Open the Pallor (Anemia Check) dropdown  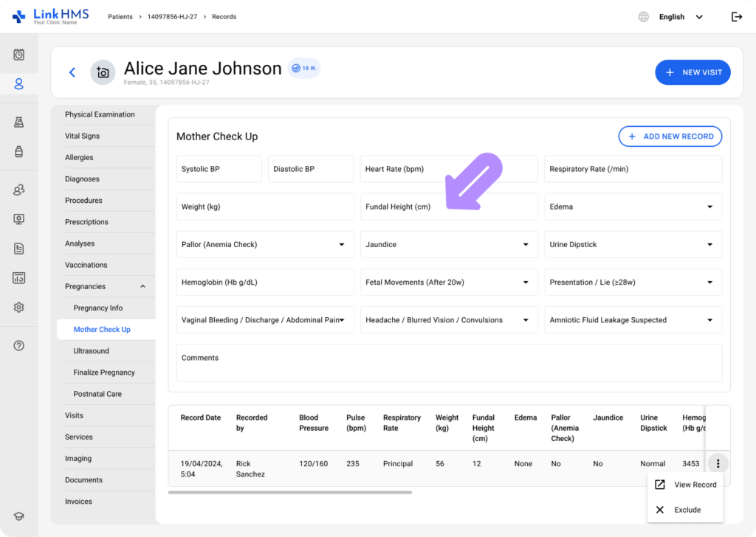(x=265, y=245)
